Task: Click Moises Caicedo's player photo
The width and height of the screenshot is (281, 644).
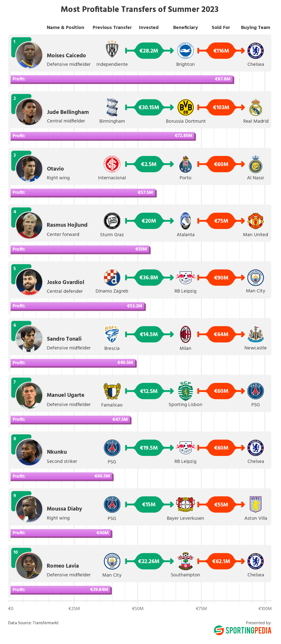Action: click(x=29, y=55)
